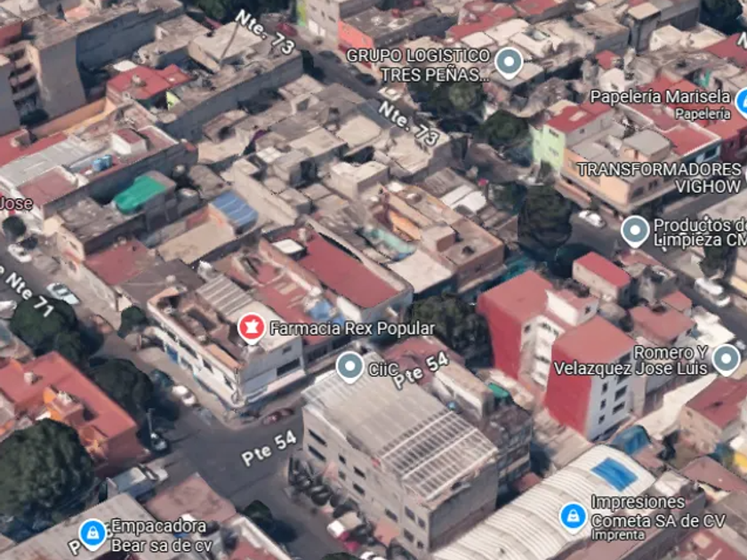Screen dimensions: 747x560
Task: Open the Empacadora Bear shopping bag pin
Action: (x=92, y=534)
